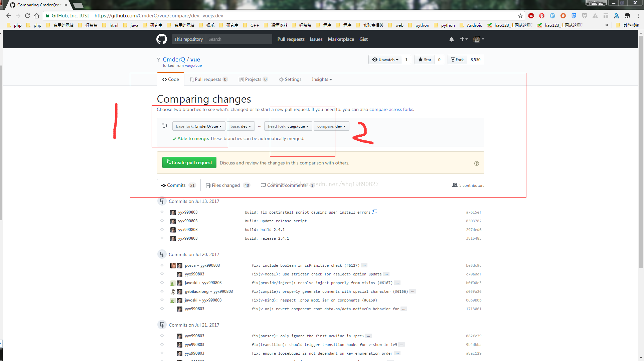Open commit hash a7615ef
Image resolution: width=644 pixels, height=361 pixels.
(474, 212)
